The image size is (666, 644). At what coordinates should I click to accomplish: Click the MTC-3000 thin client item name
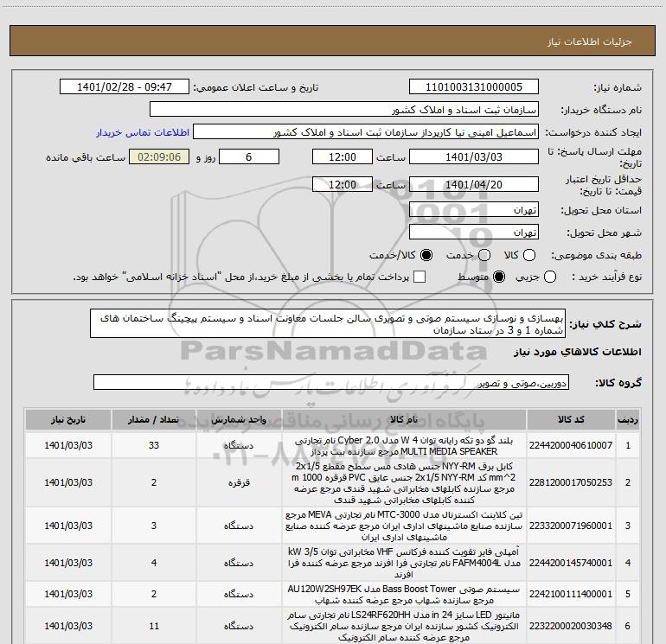point(404,526)
